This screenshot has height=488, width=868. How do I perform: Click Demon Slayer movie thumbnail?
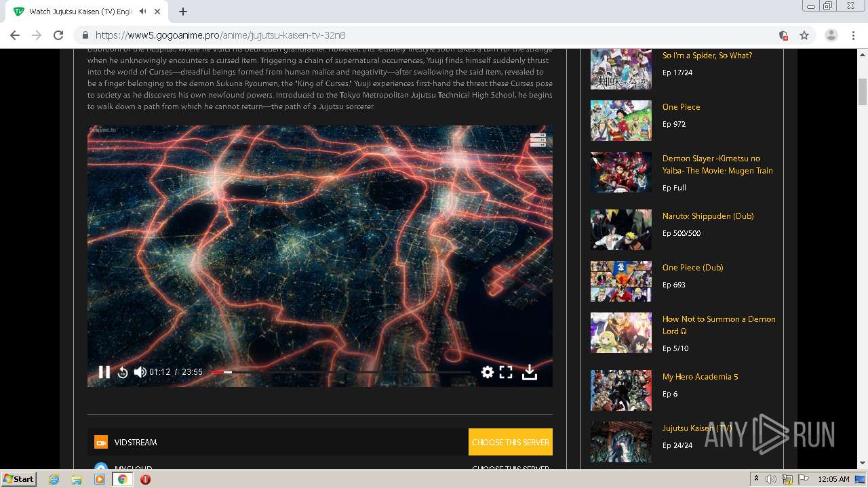(621, 172)
